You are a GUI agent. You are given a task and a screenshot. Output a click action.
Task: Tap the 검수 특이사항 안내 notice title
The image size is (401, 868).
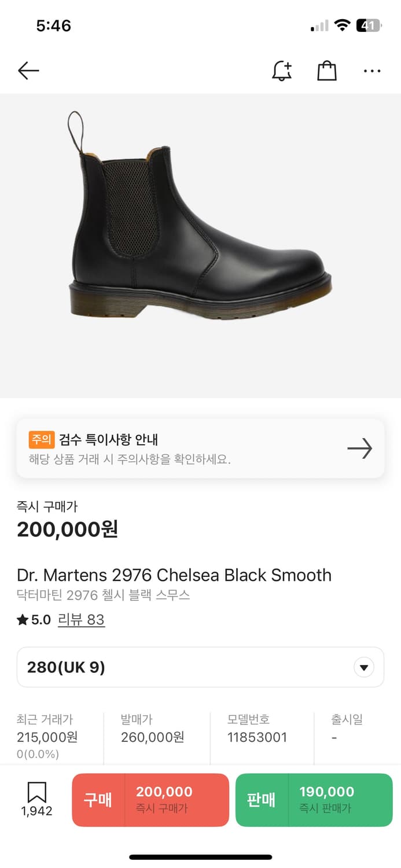(x=108, y=439)
